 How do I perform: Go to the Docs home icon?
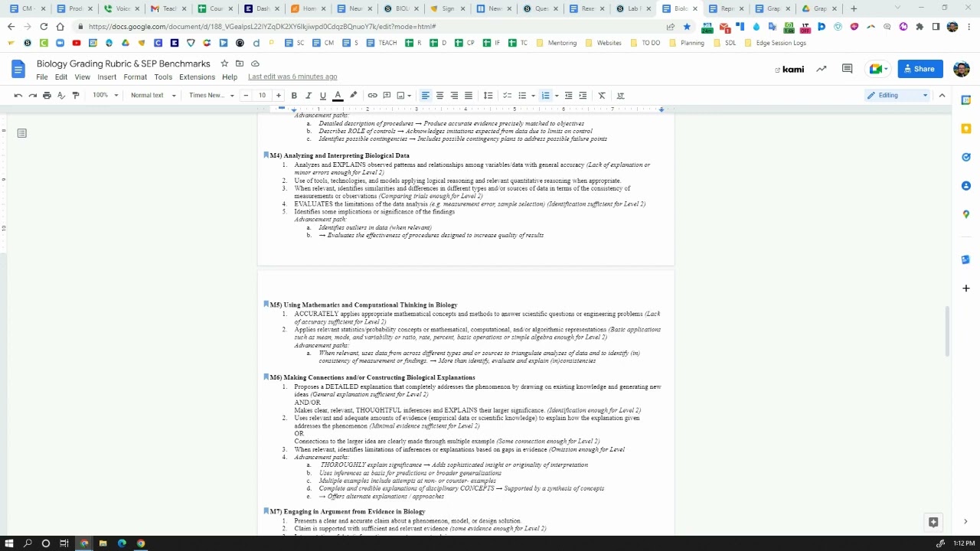(18, 70)
